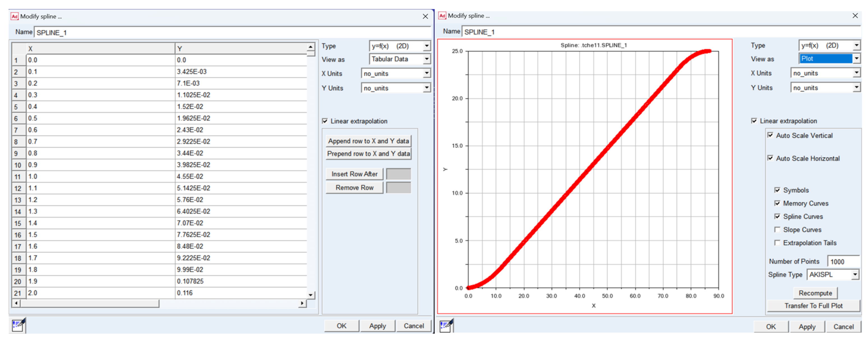This screenshot has width=868, height=341.
Task: Click table scroll up arrow
Action: tap(311, 47)
